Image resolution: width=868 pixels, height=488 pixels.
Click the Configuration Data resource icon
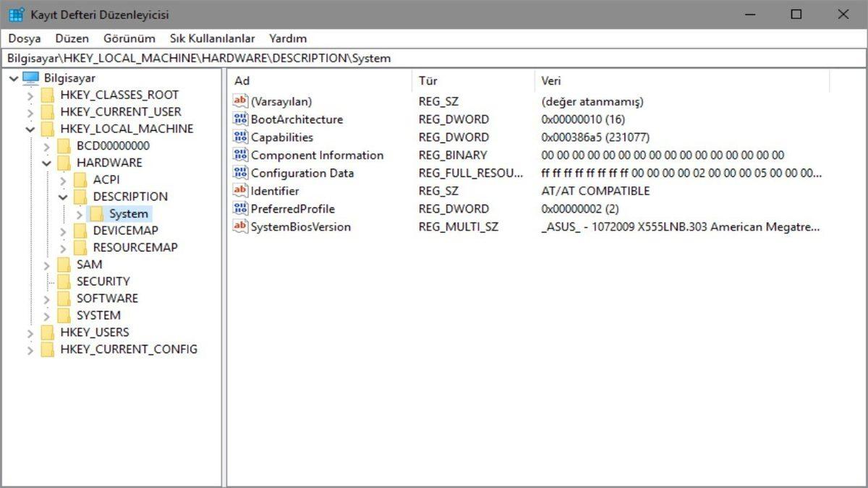(239, 173)
